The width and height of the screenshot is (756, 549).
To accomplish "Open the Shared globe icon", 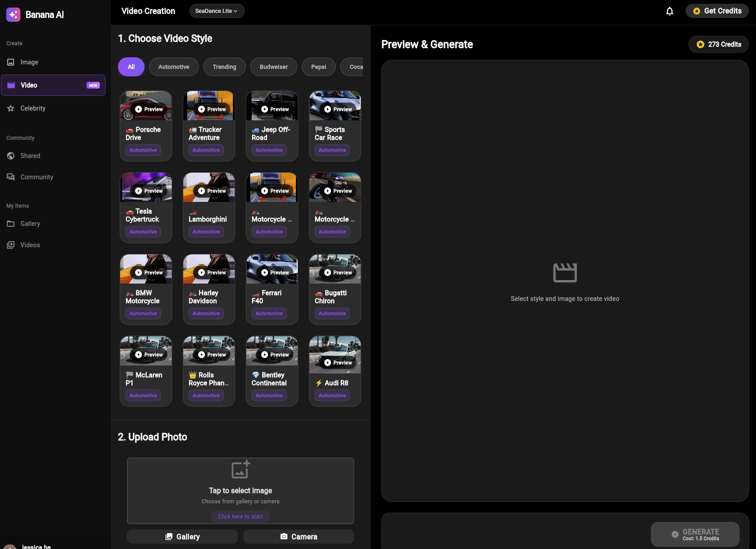I will click(11, 156).
